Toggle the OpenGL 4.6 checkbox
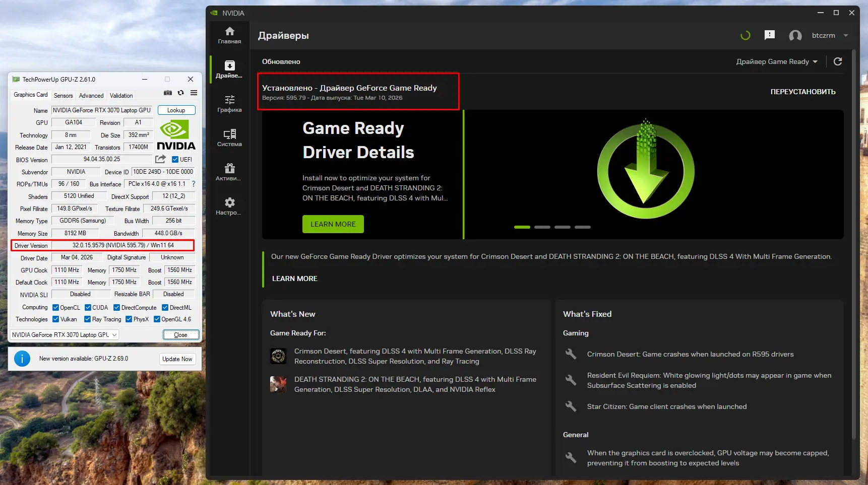The image size is (868, 485). click(x=157, y=319)
